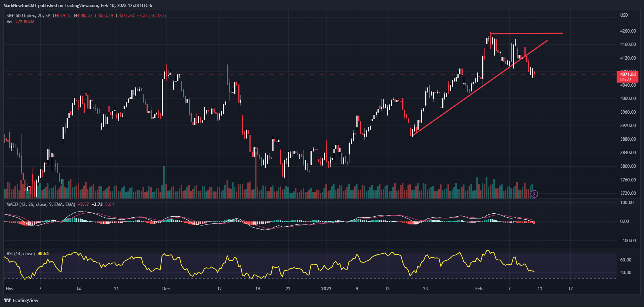Viewport: 644px width, 307px height.
Task: Click the USD currency label
Action: pos(624,15)
